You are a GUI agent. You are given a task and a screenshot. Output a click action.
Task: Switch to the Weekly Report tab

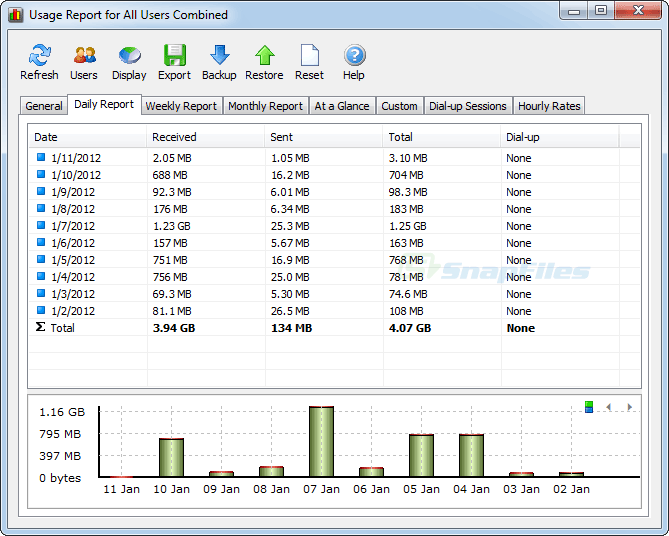click(x=181, y=106)
